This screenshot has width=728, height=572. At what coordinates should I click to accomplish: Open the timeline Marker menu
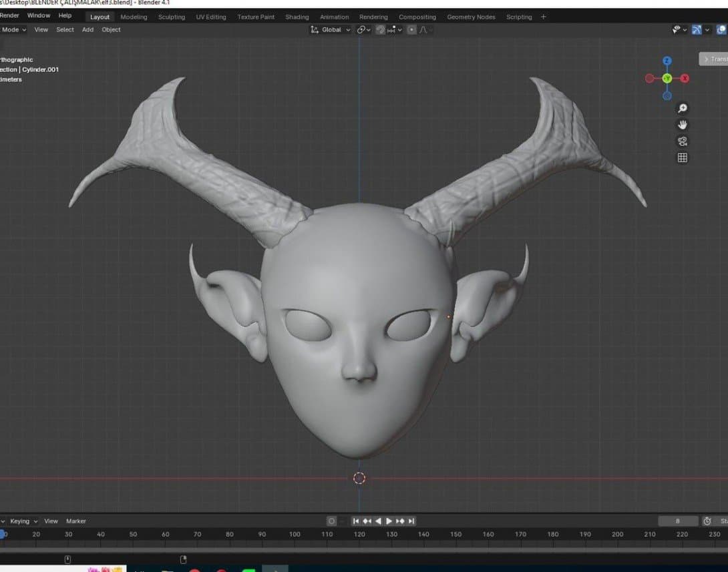(x=76, y=521)
